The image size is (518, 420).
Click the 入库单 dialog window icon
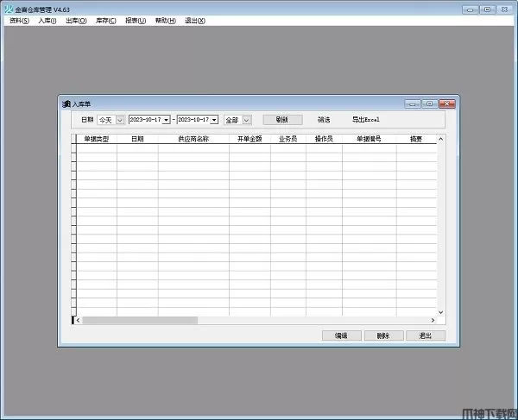pos(66,104)
